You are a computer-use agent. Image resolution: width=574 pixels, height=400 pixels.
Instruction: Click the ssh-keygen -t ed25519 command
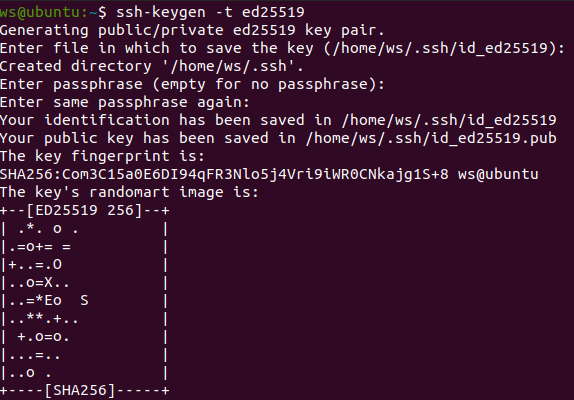(210, 12)
